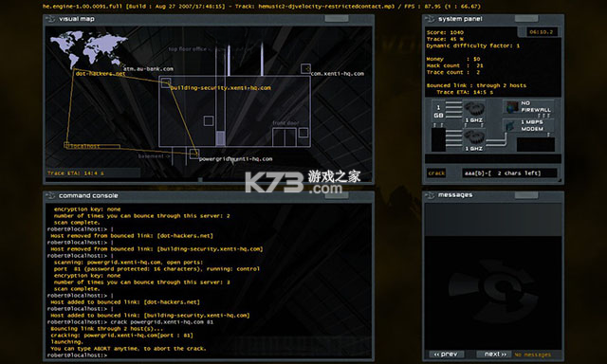Image resolution: width=607 pixels, height=364 pixels.
Task: Click the basement label on the map
Action: pos(151,155)
